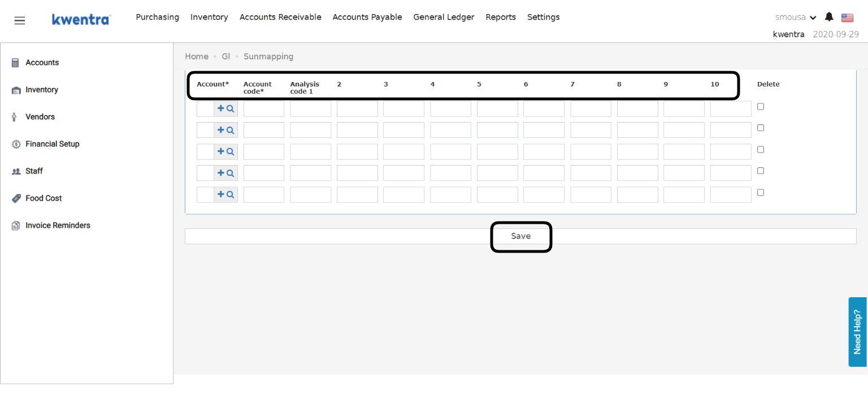Click the search icon in the fourth row
868x408 pixels.
[x=230, y=173]
